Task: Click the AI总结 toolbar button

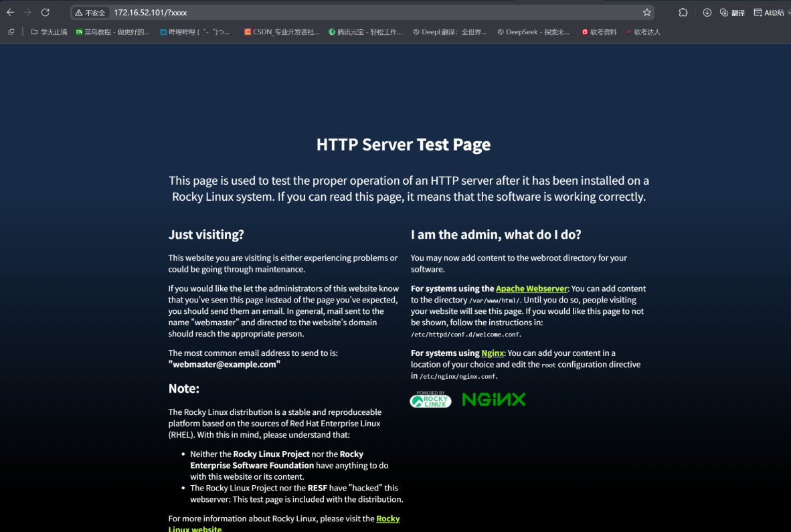Action: (770, 13)
